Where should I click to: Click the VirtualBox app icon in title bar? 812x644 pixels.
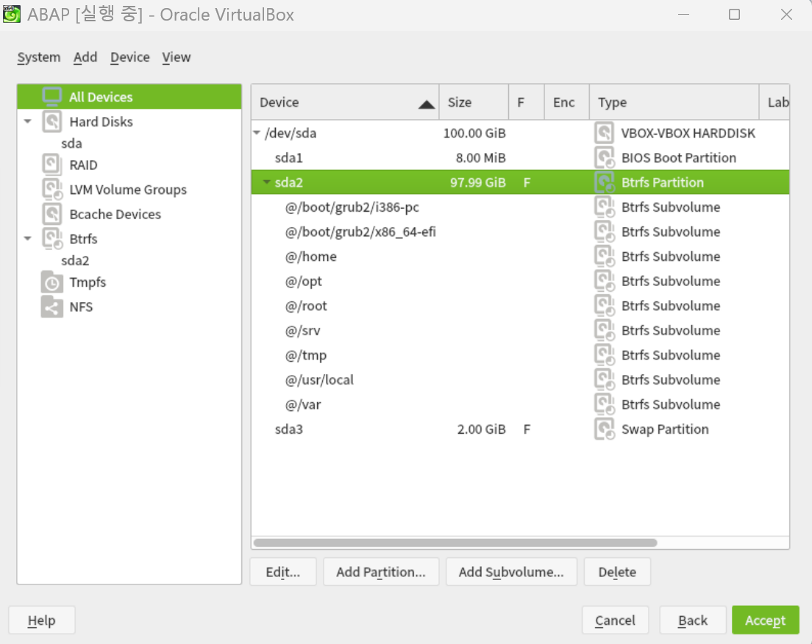coord(11,14)
